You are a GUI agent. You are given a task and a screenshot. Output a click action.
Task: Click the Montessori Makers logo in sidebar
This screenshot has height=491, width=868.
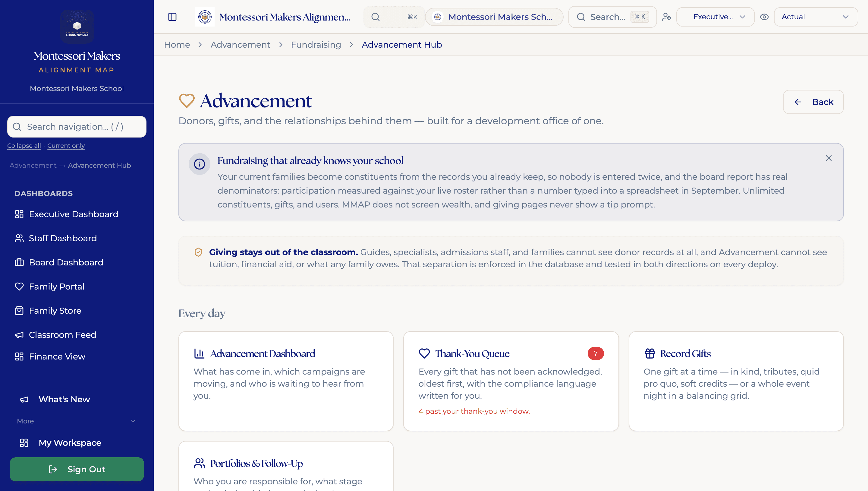tap(77, 26)
